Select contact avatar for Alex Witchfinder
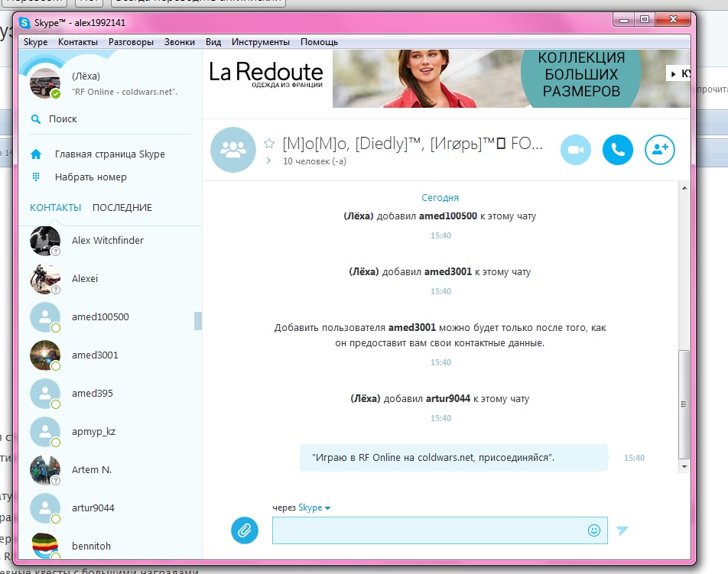The width and height of the screenshot is (728, 574). [45, 241]
